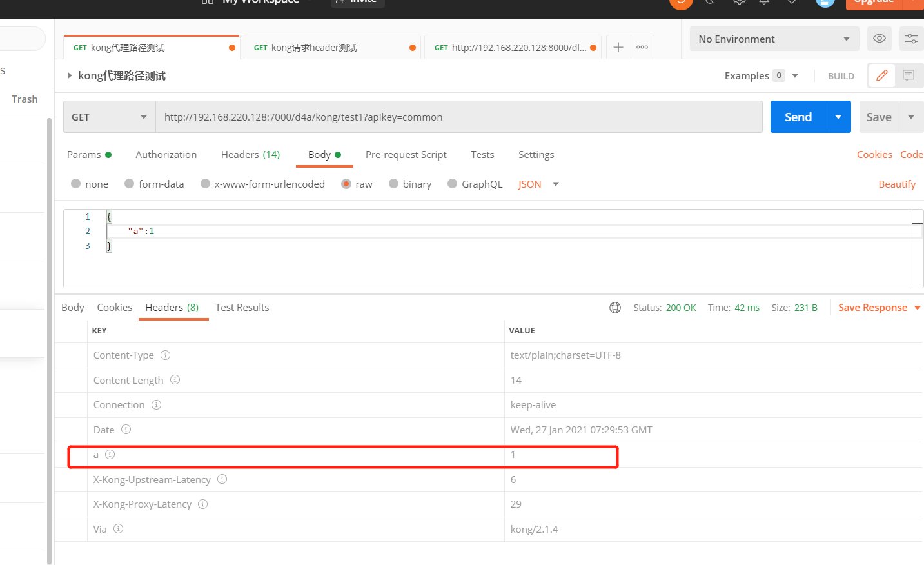Open manage environments sliders icon
This screenshot has width=924, height=565.
(x=911, y=39)
